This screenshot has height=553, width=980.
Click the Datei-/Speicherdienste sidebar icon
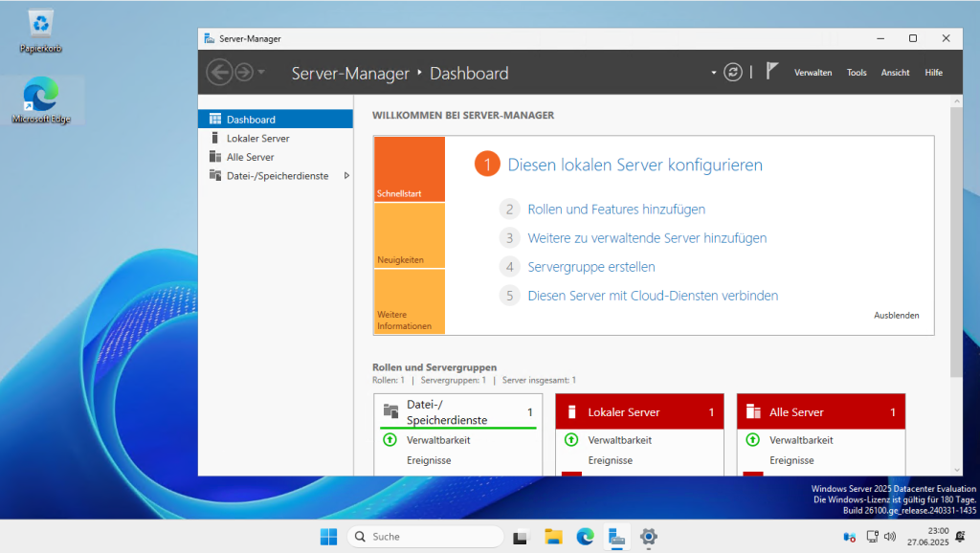point(215,176)
